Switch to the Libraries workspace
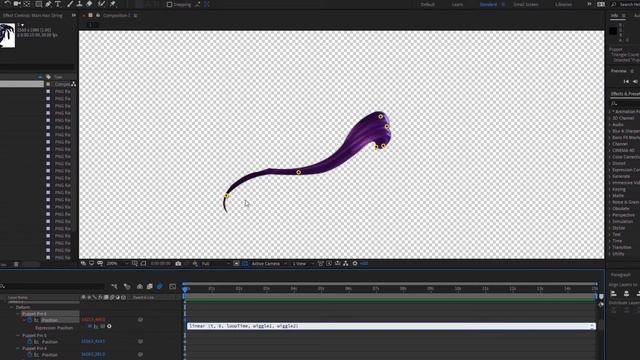 click(x=563, y=4)
